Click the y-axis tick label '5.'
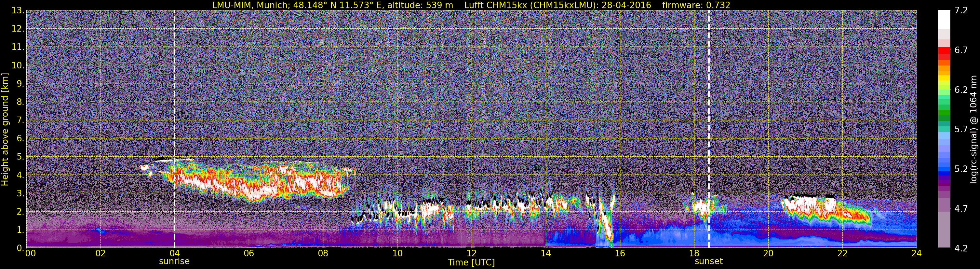980x269 pixels. pyautogui.click(x=20, y=157)
